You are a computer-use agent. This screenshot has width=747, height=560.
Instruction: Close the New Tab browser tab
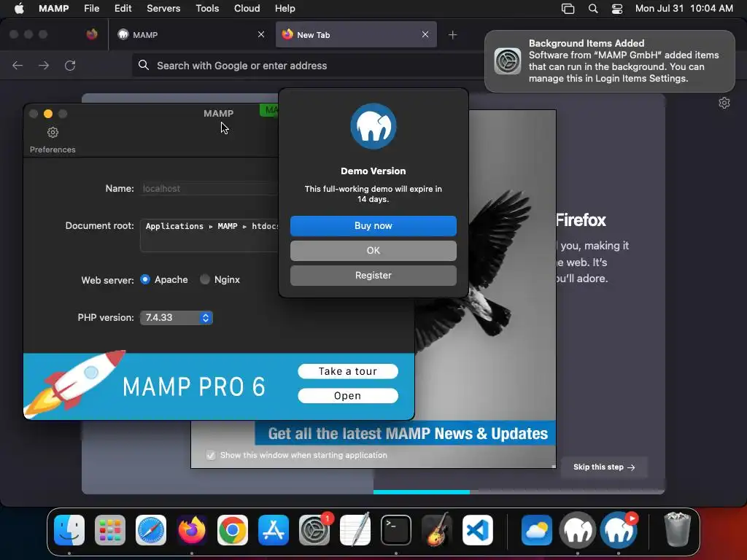(x=425, y=34)
